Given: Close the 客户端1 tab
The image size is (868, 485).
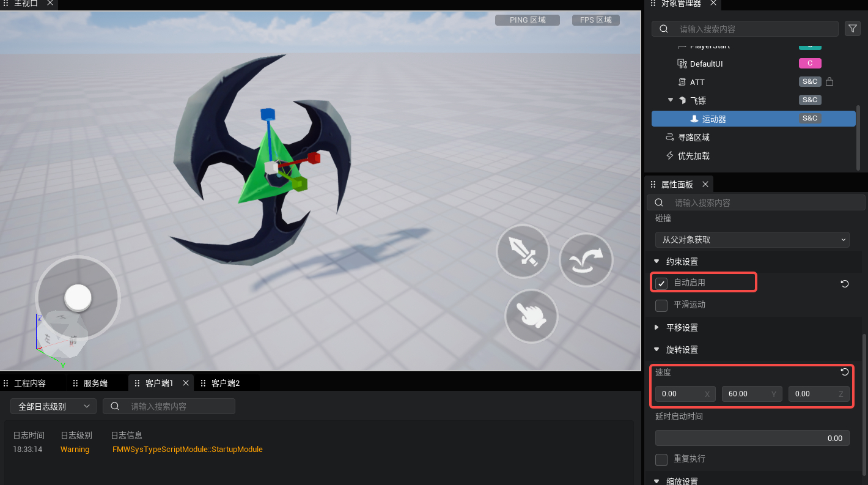Looking at the screenshot, I should (x=185, y=383).
